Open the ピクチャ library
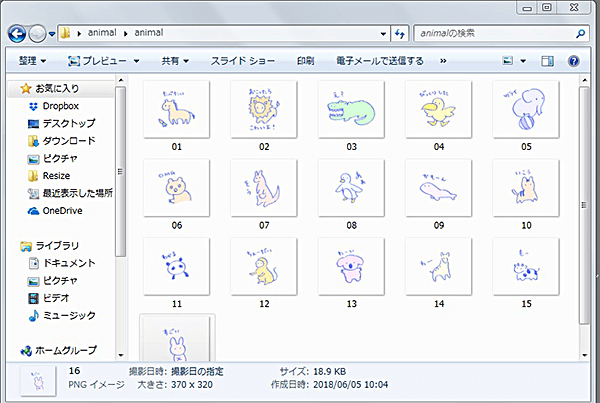The height and width of the screenshot is (403, 600). 60,281
